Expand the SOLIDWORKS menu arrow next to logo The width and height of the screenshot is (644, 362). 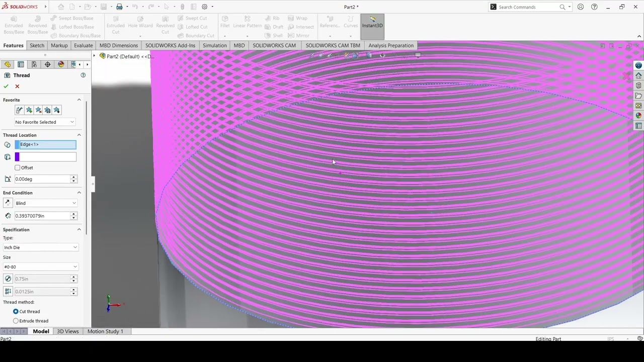45,7
